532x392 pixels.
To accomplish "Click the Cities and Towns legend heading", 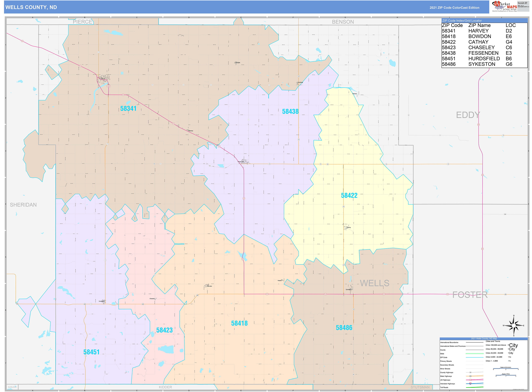I will tap(493, 341).
